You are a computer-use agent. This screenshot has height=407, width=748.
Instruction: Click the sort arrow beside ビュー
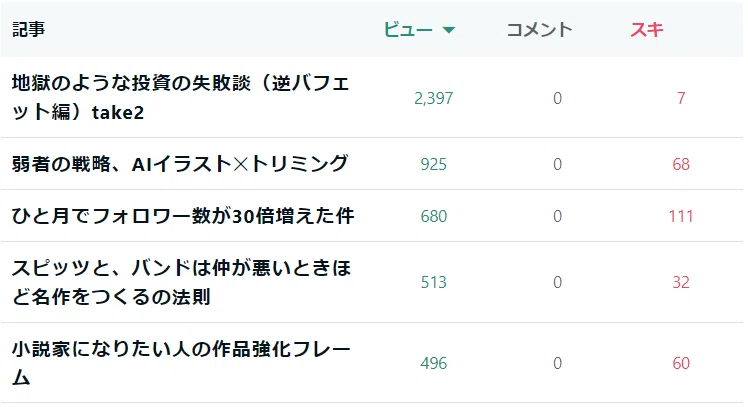pyautogui.click(x=448, y=31)
